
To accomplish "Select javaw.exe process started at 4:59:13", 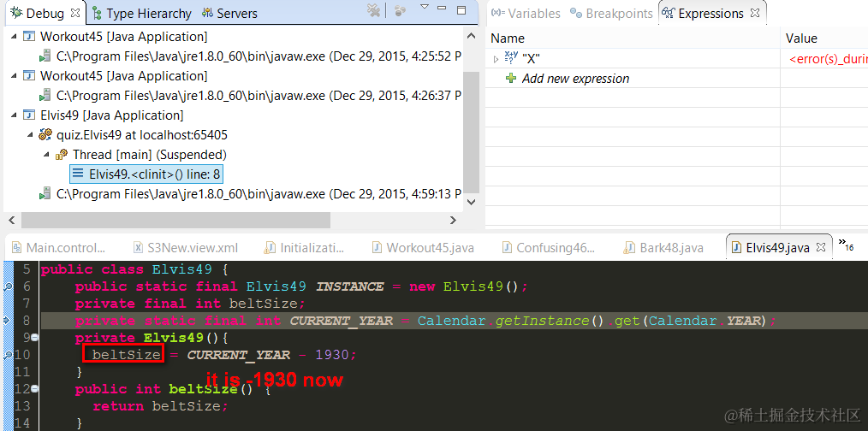I will coord(259,193).
